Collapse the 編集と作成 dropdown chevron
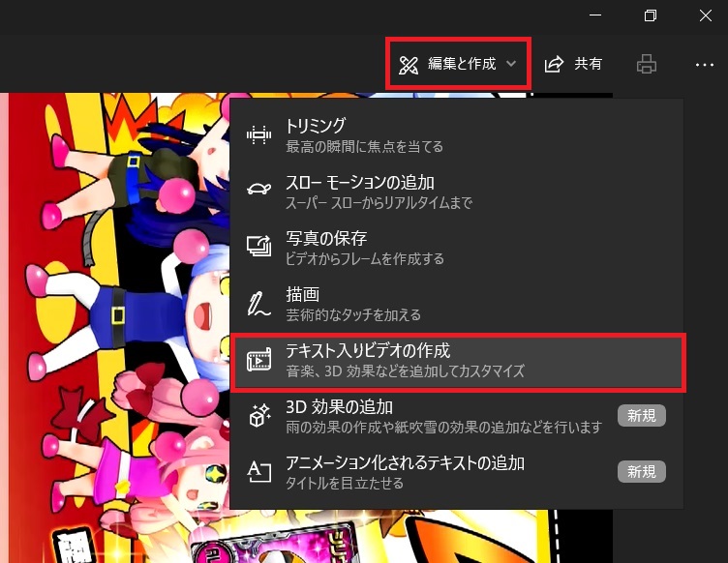The height and width of the screenshot is (563, 728). coord(511,64)
